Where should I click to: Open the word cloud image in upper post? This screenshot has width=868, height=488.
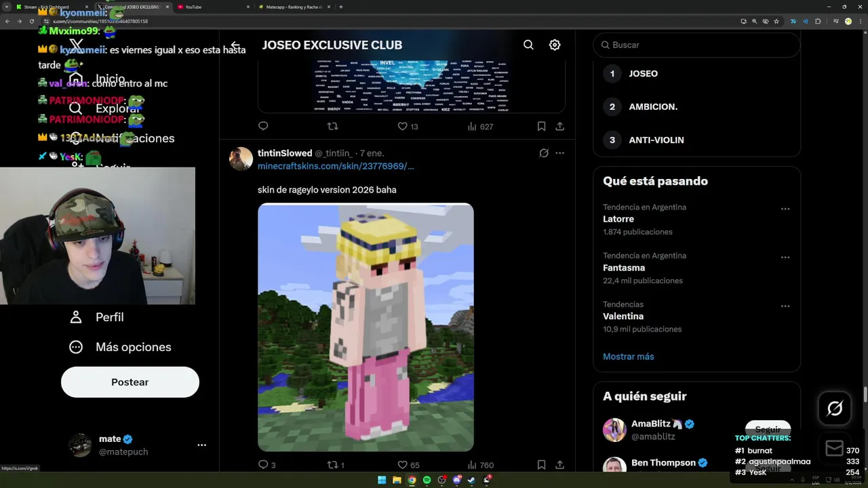[412, 85]
